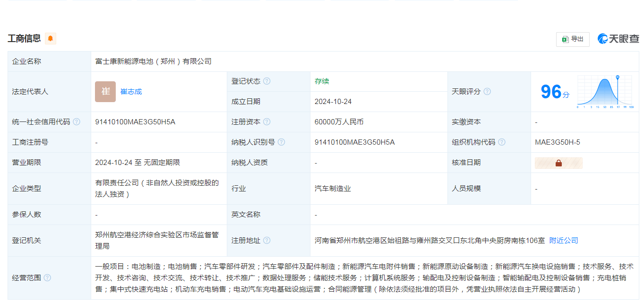
Task: Click the 实缴资本 label
Action: coord(466,122)
